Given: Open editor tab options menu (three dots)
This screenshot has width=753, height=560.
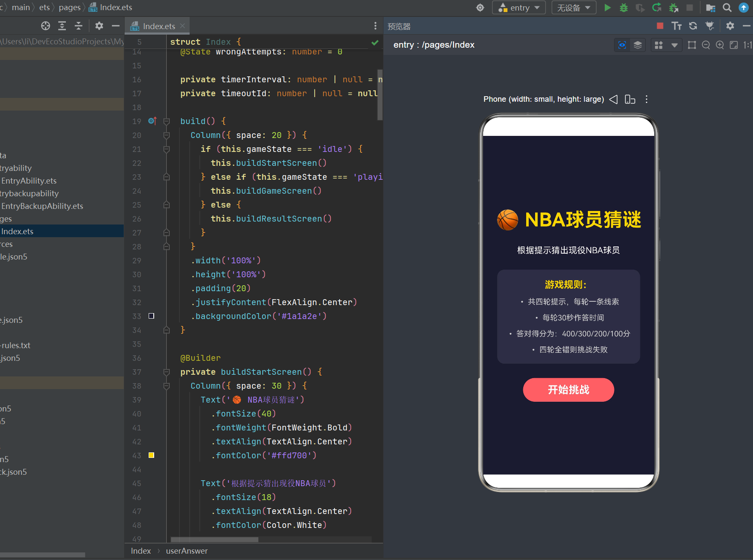Looking at the screenshot, I should pos(375,26).
